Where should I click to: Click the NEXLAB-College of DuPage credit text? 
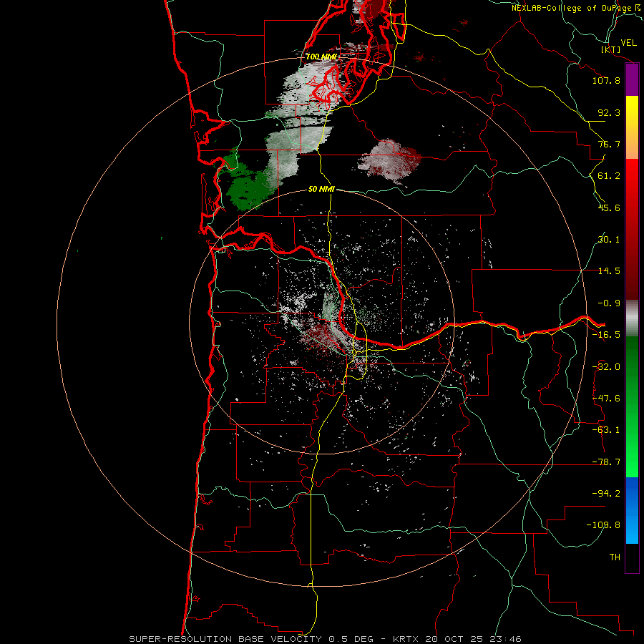[x=577, y=8]
